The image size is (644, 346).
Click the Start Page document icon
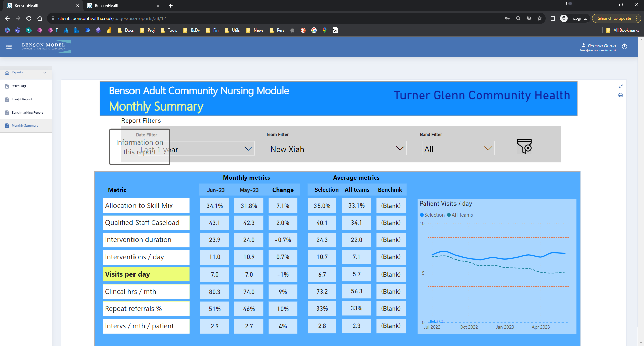(x=7, y=86)
